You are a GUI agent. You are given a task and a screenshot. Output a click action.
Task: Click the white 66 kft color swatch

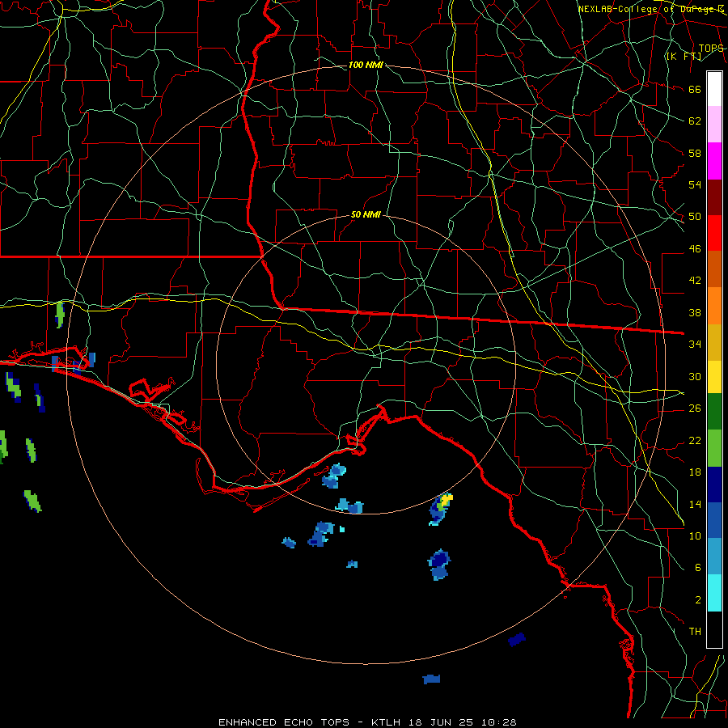coord(714,89)
